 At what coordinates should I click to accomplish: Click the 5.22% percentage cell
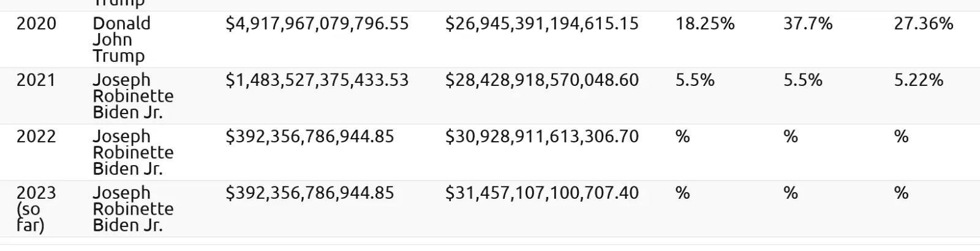918,80
